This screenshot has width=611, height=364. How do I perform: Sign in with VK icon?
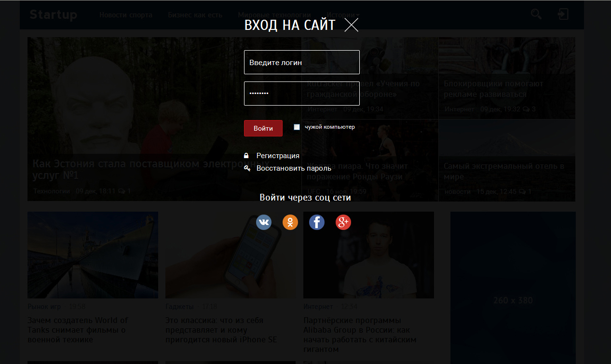[x=264, y=222]
